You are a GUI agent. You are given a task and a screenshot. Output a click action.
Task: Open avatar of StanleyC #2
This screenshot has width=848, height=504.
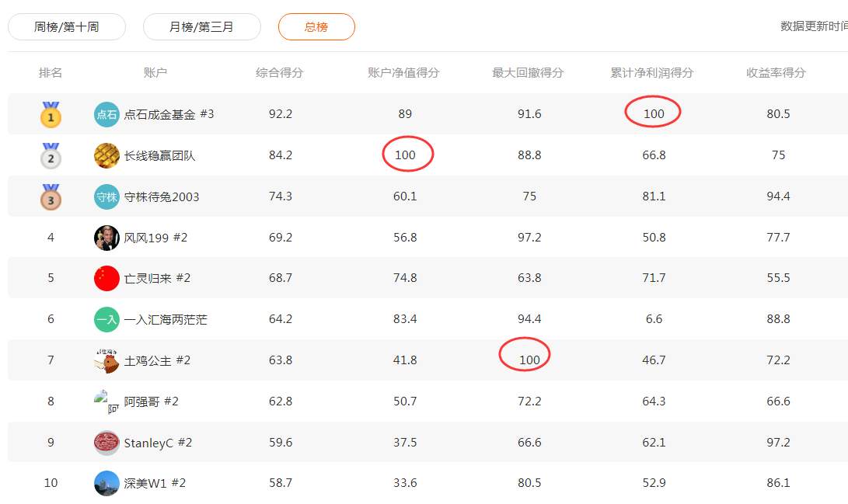106,443
